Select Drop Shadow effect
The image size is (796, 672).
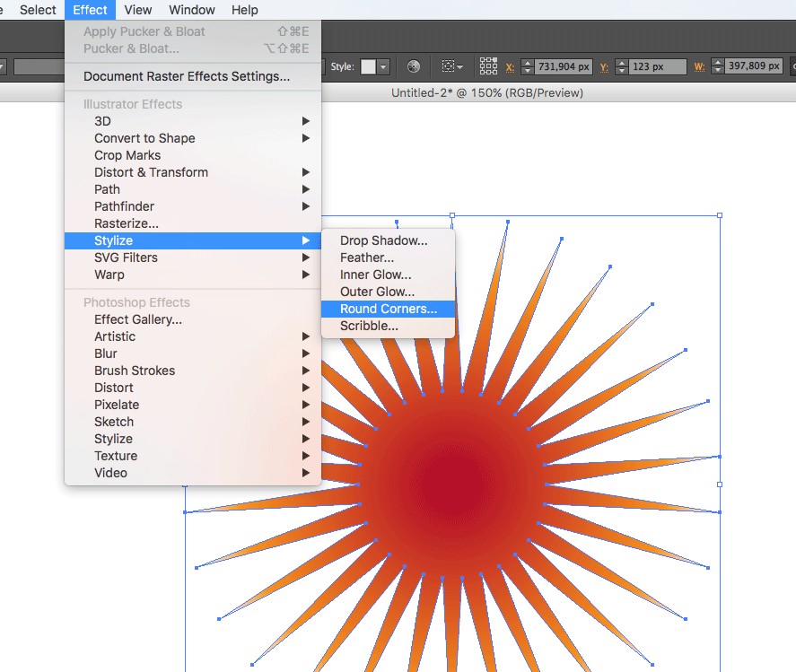pos(383,240)
